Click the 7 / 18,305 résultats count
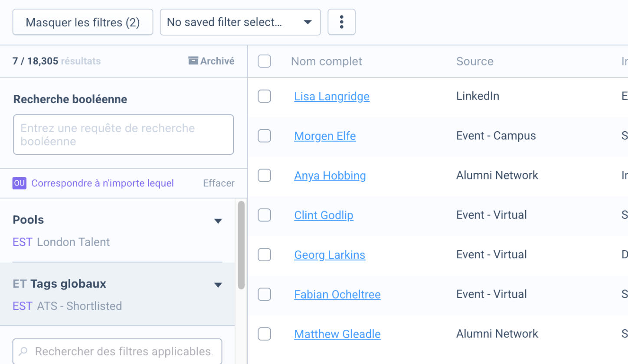Screen dimensions: 628x364 tap(56, 61)
